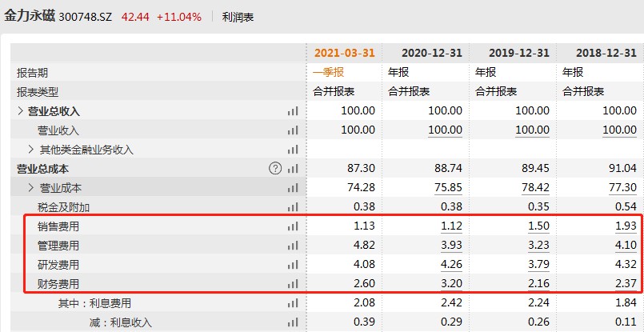Expand the 营业总收入 row

21,111
